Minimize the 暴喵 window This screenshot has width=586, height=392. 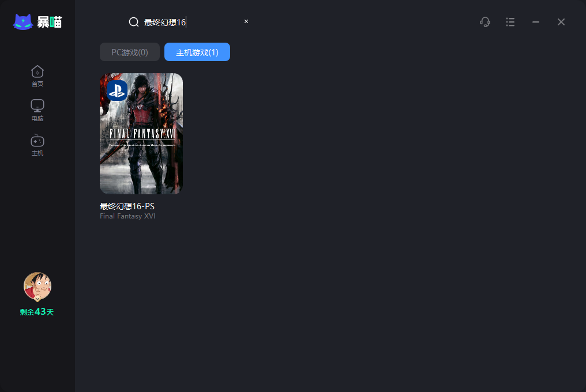536,22
